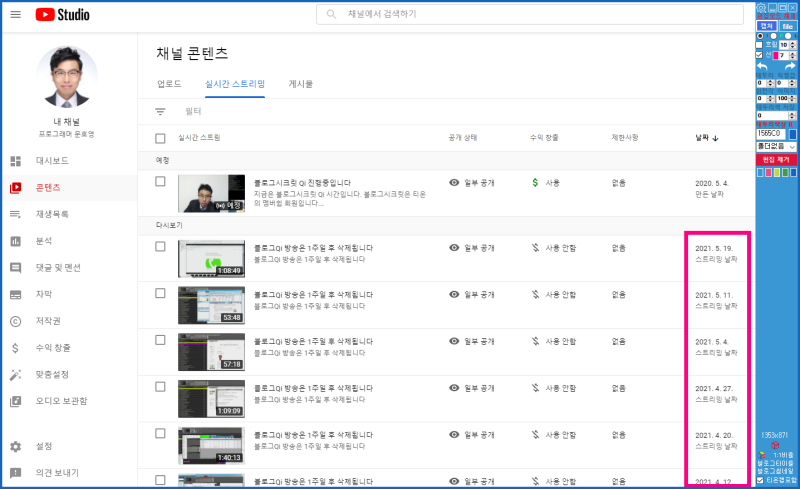This screenshot has height=489, width=800.
Task: Click the 블로그타이틀 option in capture tool
Action: pyautogui.click(x=776, y=463)
